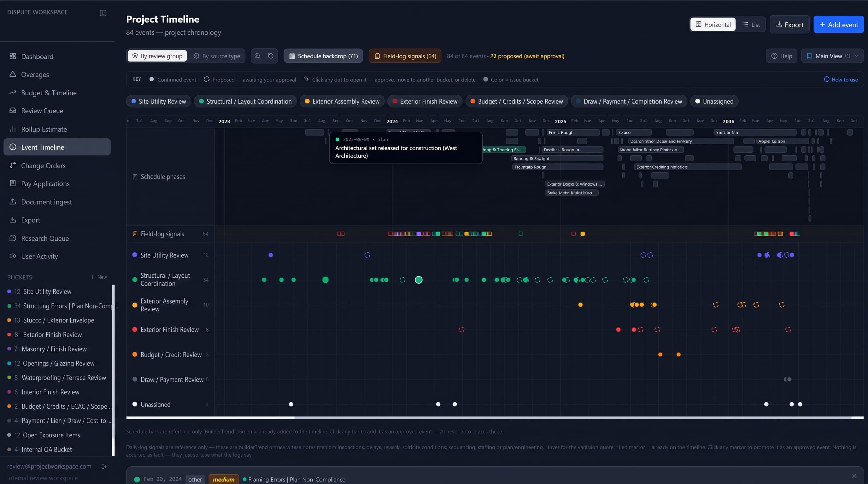Toggle Draw / Payment / Completion Review chip
The image size is (868, 484).
coord(629,101)
